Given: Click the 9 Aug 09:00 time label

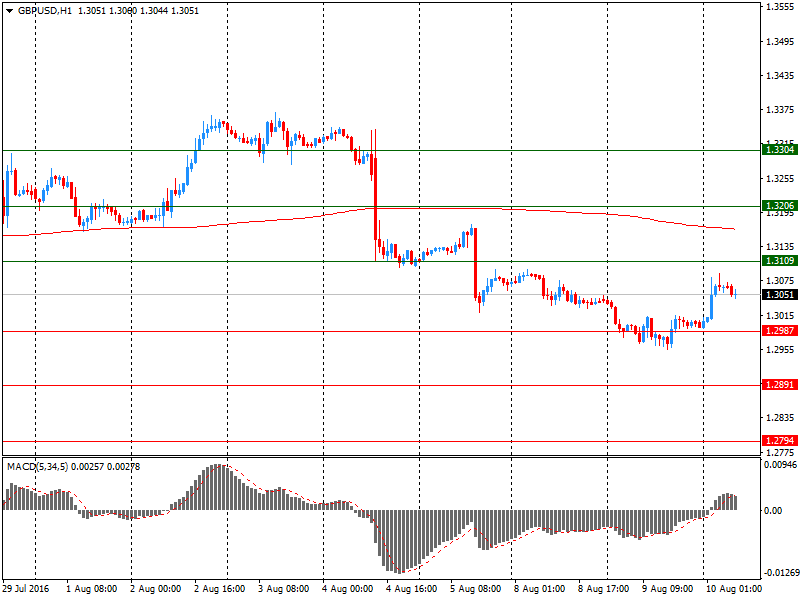Looking at the screenshot, I should coord(668,588).
